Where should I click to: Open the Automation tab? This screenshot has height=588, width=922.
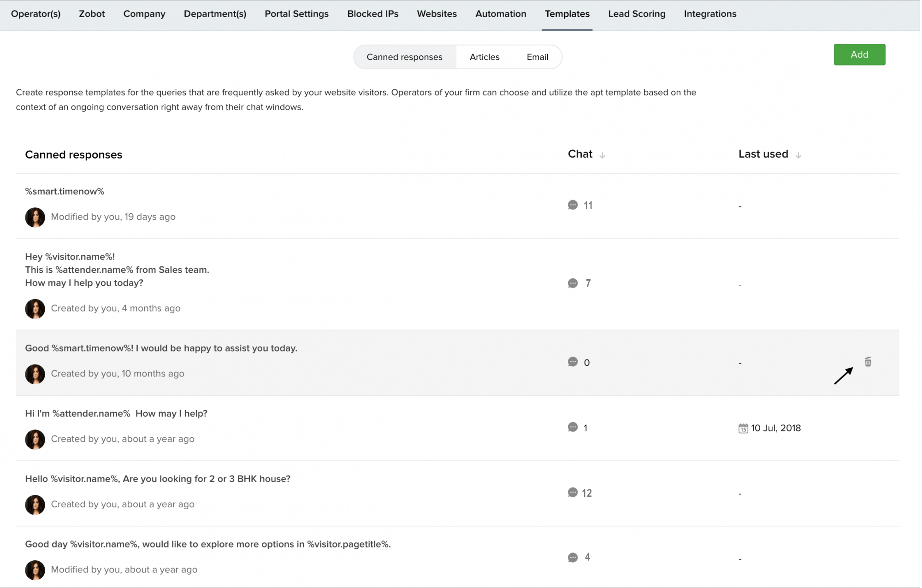coord(501,14)
